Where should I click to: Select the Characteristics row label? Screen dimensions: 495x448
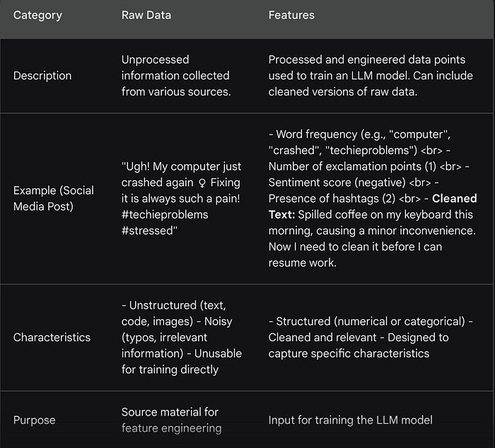point(52,337)
